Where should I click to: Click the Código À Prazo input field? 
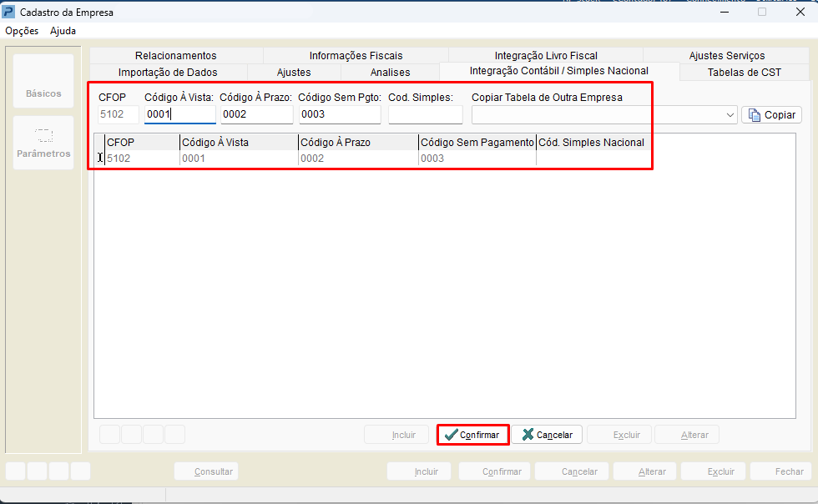pyautogui.click(x=256, y=115)
